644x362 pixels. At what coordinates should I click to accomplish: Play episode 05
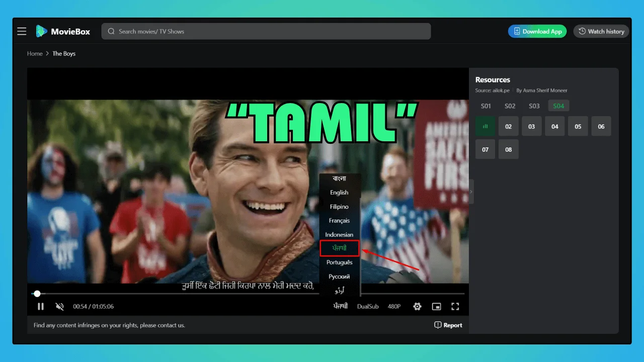coord(578,126)
